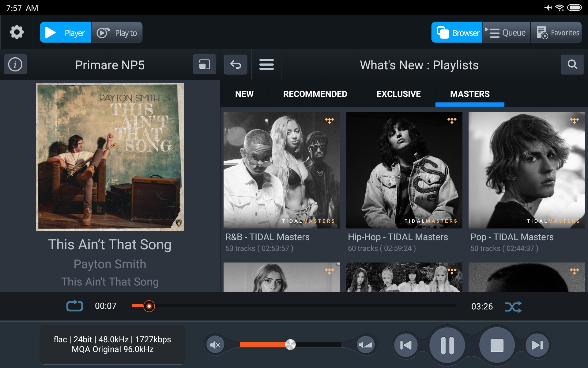The width and height of the screenshot is (588, 368).
Task: Select the Browser tab
Action: [457, 33]
